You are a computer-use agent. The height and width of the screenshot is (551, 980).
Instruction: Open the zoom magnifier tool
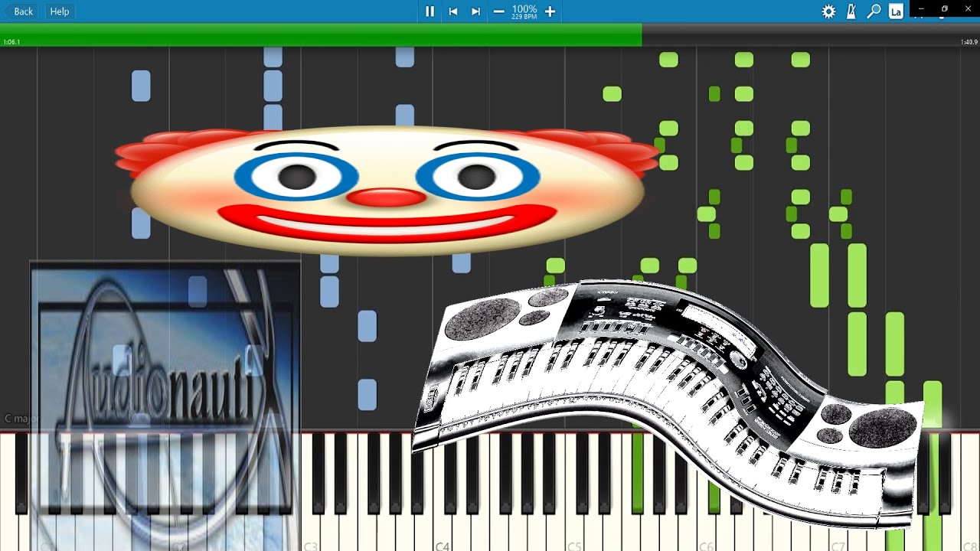[x=874, y=11]
